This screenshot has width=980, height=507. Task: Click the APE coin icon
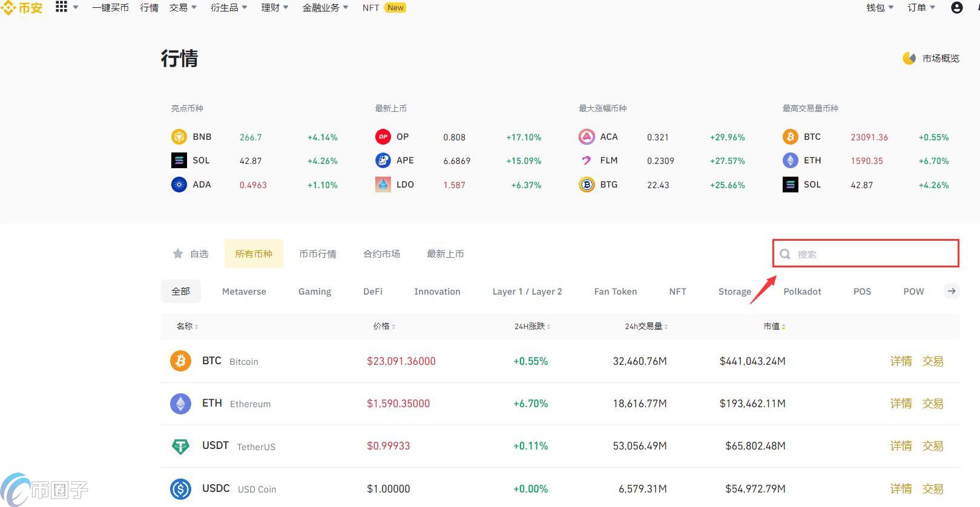click(x=383, y=160)
